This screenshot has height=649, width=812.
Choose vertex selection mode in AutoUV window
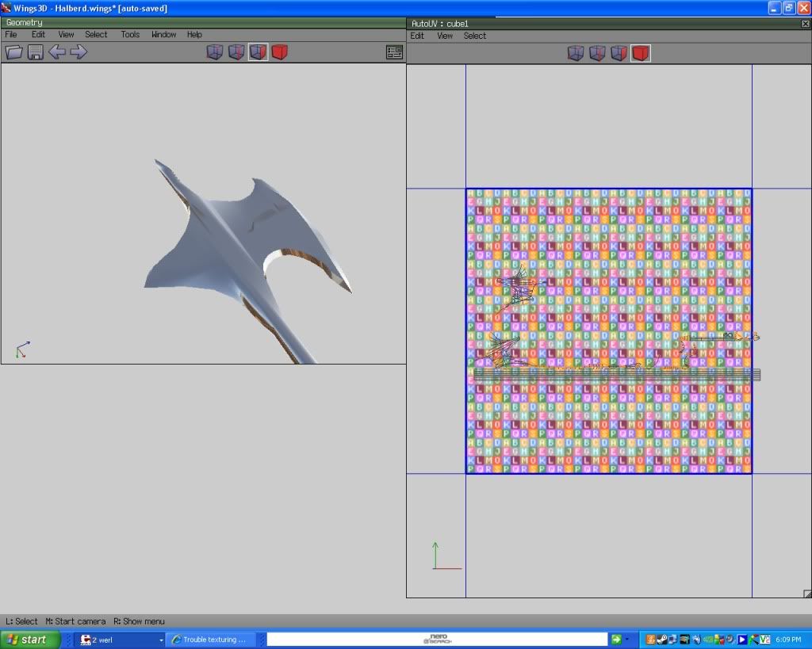coord(576,53)
